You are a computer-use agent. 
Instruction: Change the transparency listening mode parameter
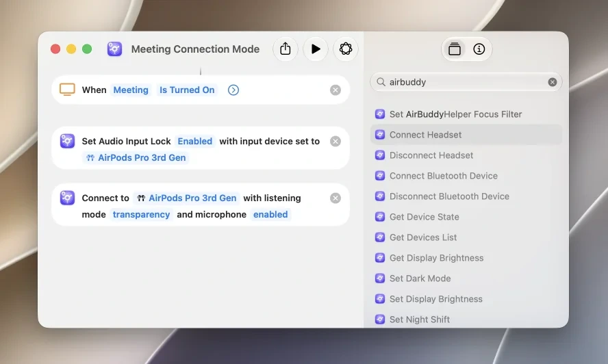(x=141, y=214)
